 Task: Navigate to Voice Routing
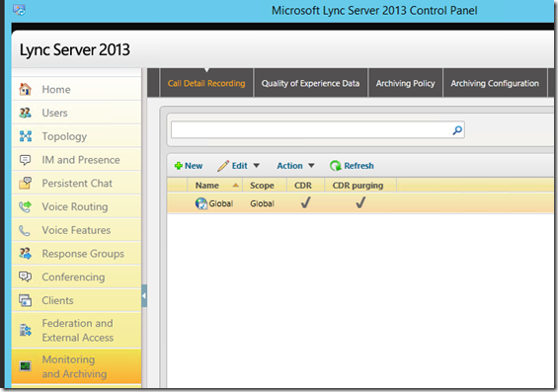click(75, 207)
